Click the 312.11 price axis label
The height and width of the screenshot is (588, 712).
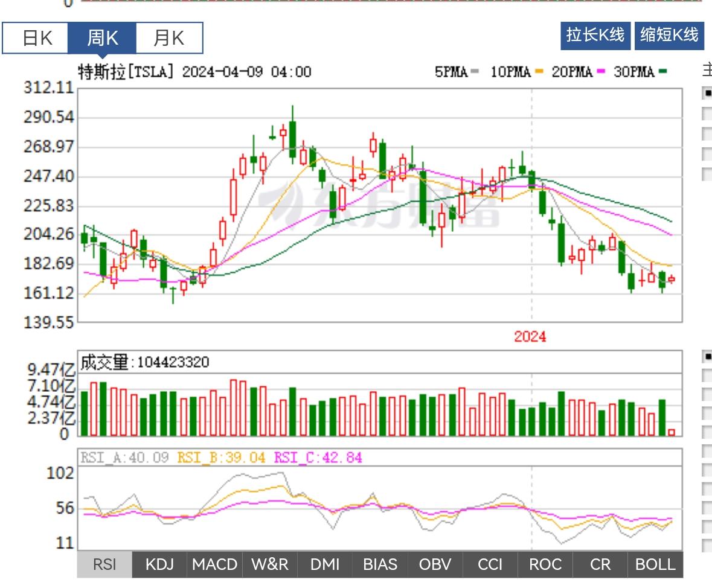tap(48, 88)
